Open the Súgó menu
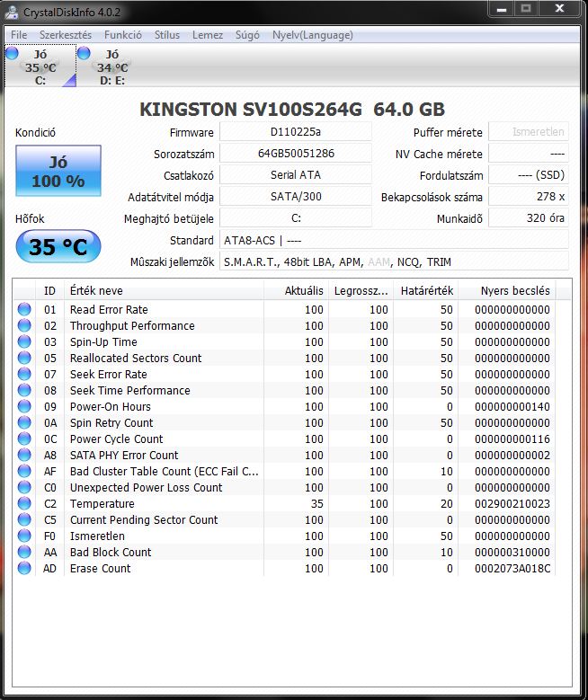 click(x=247, y=35)
